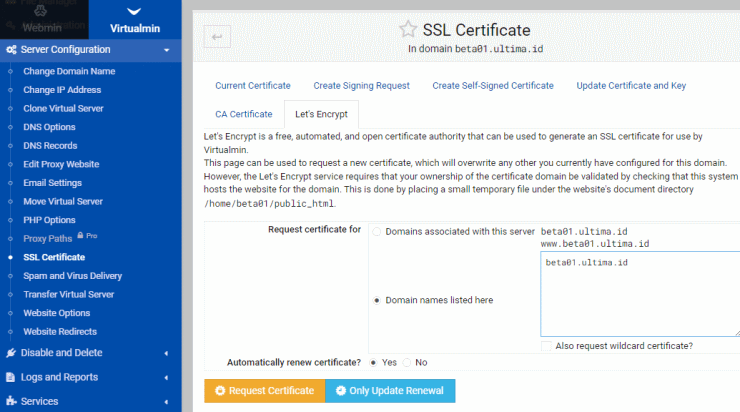Open SSL Certificate in sidebar
740x412 pixels.
click(x=54, y=257)
